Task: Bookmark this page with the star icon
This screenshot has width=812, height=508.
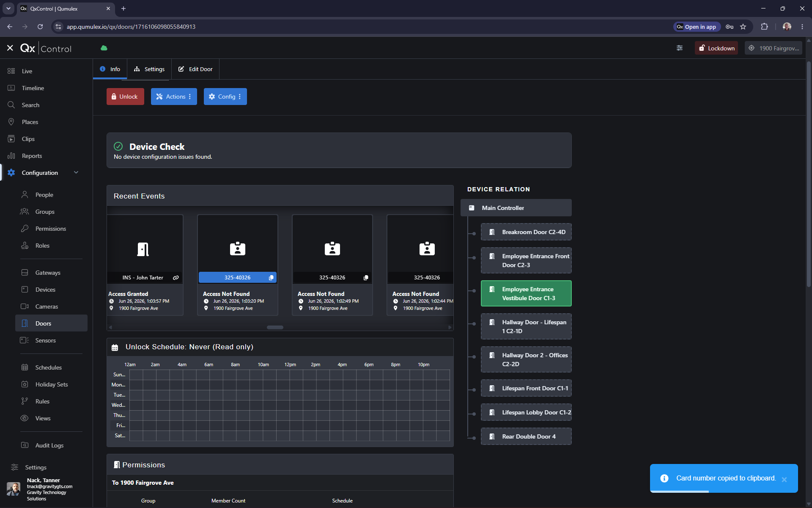Action: 743,27
